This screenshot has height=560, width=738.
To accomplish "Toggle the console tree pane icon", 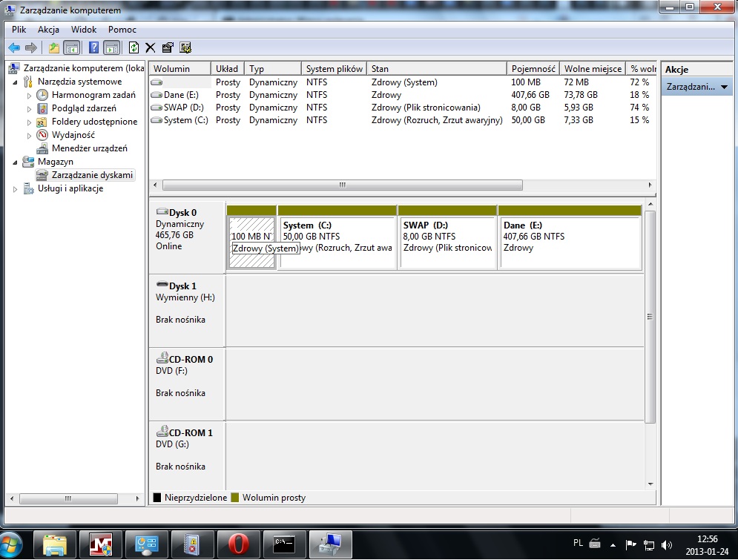I will click(x=71, y=47).
